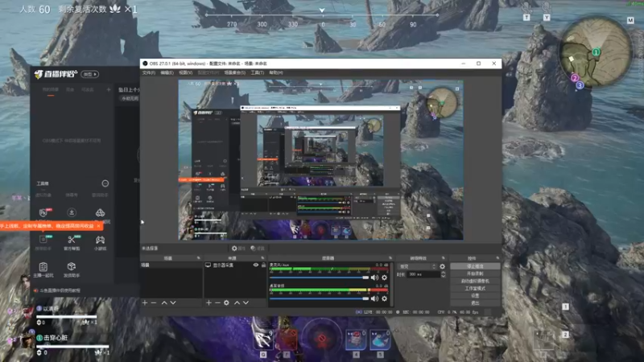Pop out the 场景 dock panel

198,258
